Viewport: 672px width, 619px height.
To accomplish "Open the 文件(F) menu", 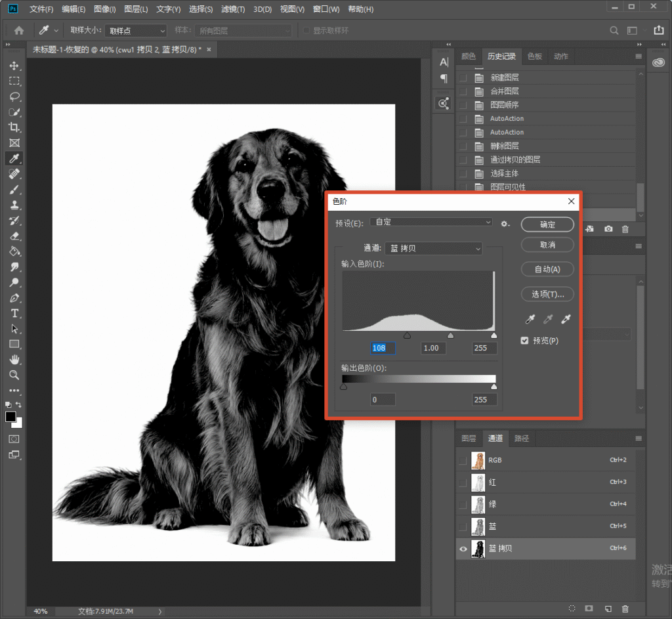I will tap(41, 9).
